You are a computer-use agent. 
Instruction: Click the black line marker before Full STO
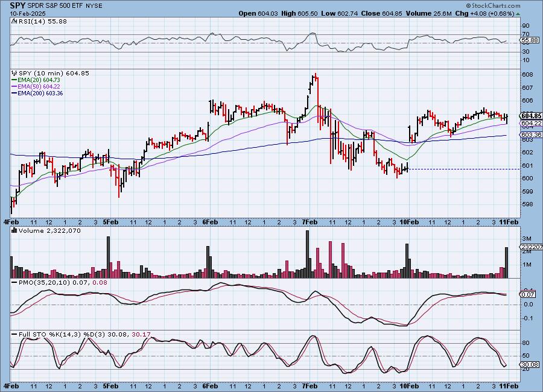point(14,335)
